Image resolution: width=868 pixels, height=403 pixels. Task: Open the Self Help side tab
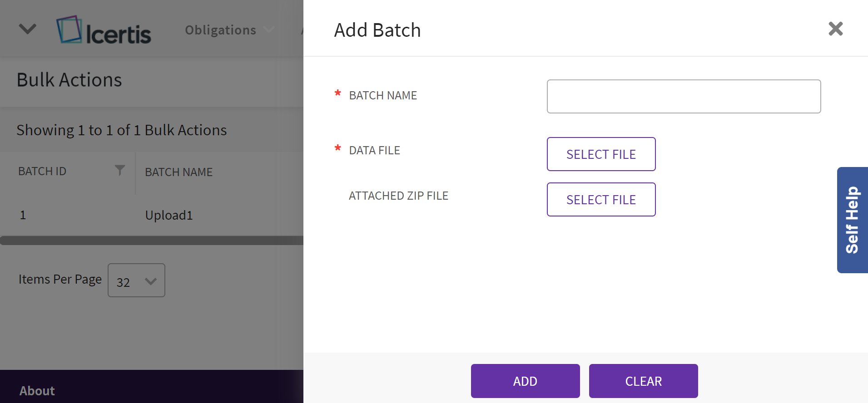(x=852, y=220)
